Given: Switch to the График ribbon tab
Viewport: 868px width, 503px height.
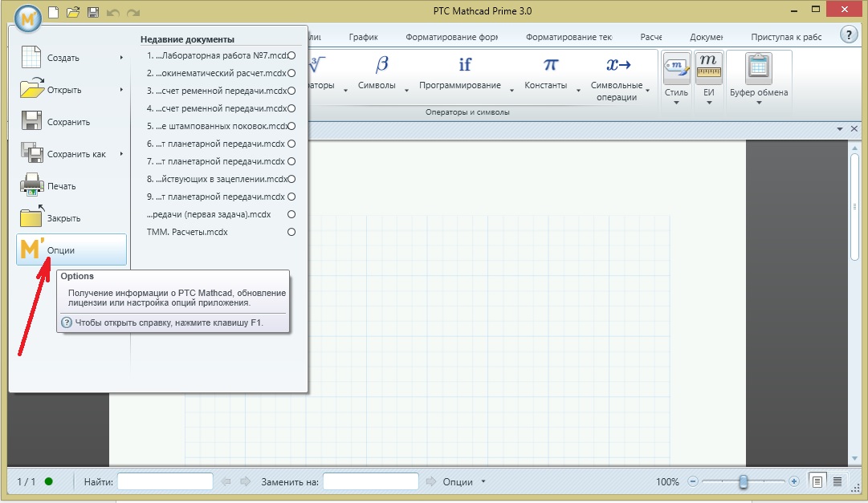Looking at the screenshot, I should coord(363,37).
